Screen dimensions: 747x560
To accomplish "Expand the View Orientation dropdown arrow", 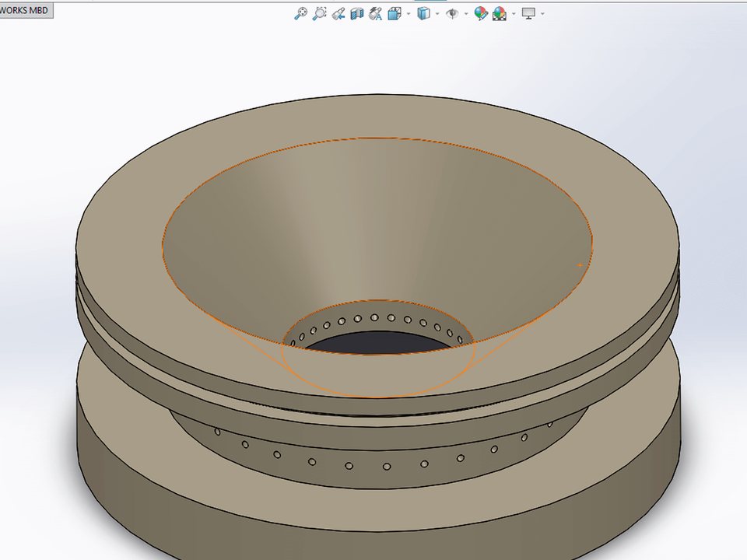I will [409, 14].
